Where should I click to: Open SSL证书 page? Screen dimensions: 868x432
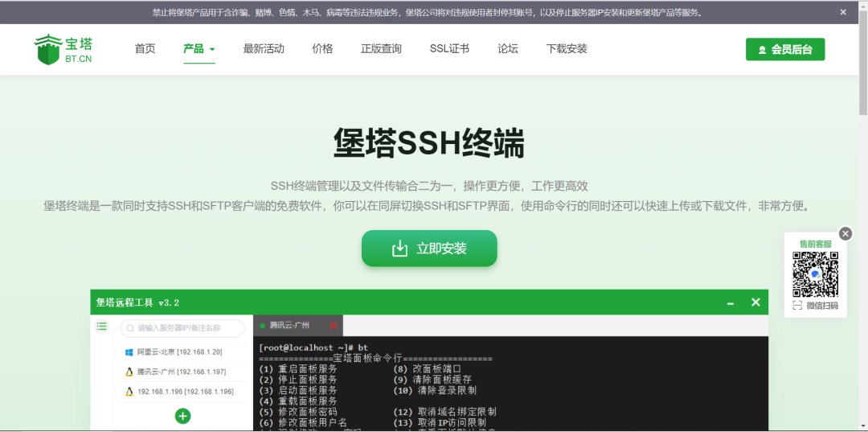pyautogui.click(x=449, y=49)
